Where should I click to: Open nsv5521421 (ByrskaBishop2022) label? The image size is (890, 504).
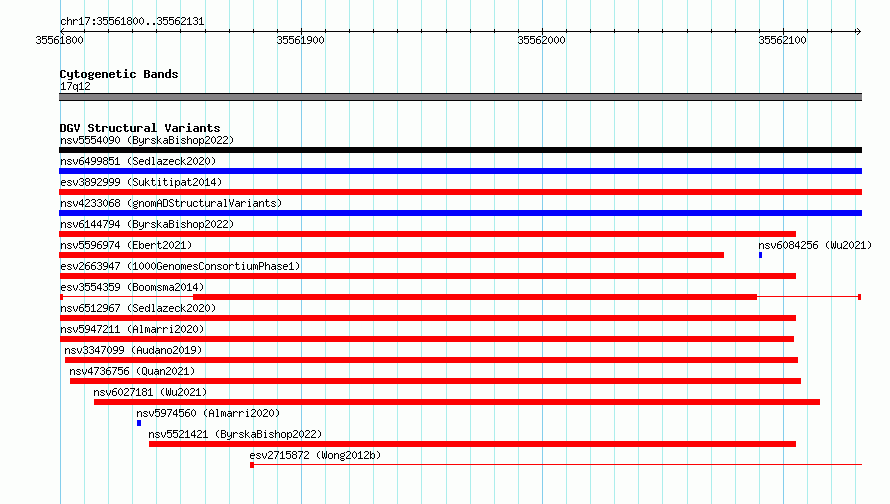pos(235,434)
